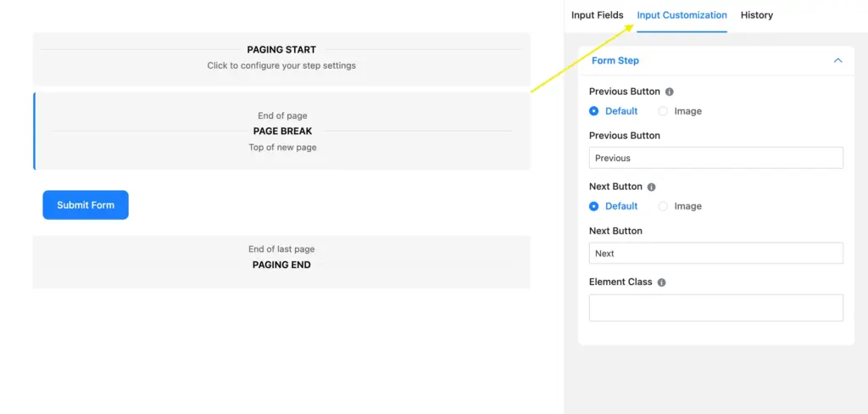Focus the Element Class input box
Image resolution: width=868 pixels, height=414 pixels.
coord(715,308)
